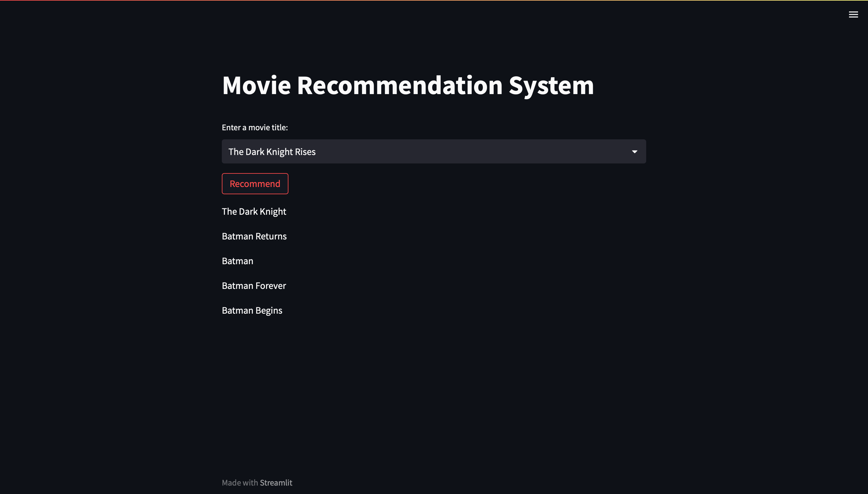
Task: Click inside the movie title input field
Action: point(373,151)
